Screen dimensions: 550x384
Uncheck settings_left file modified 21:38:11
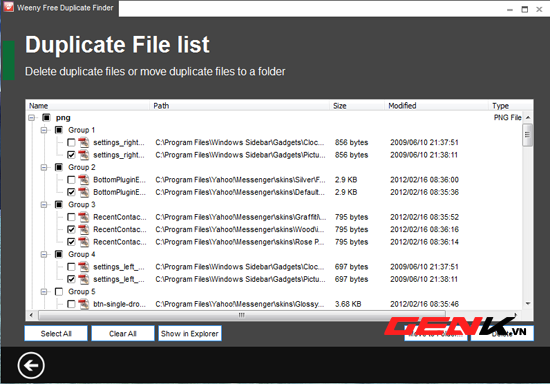(71, 279)
